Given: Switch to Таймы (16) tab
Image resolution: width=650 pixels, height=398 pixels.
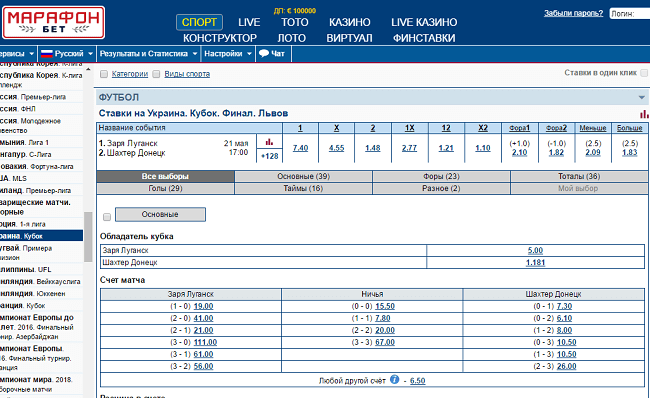Looking at the screenshot, I should pos(303,188).
